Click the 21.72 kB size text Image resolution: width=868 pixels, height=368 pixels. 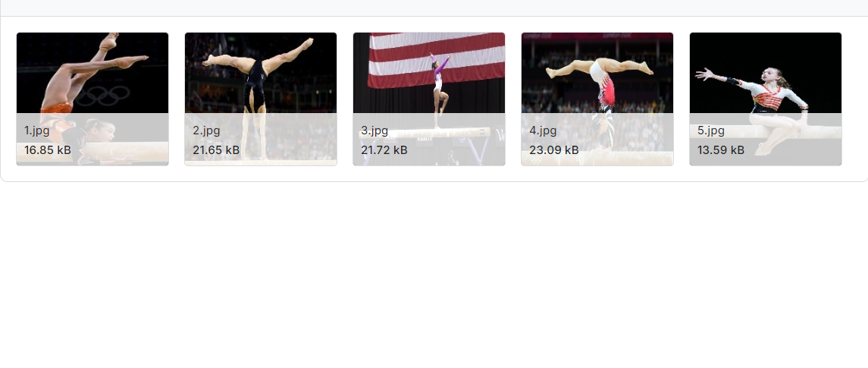[385, 150]
